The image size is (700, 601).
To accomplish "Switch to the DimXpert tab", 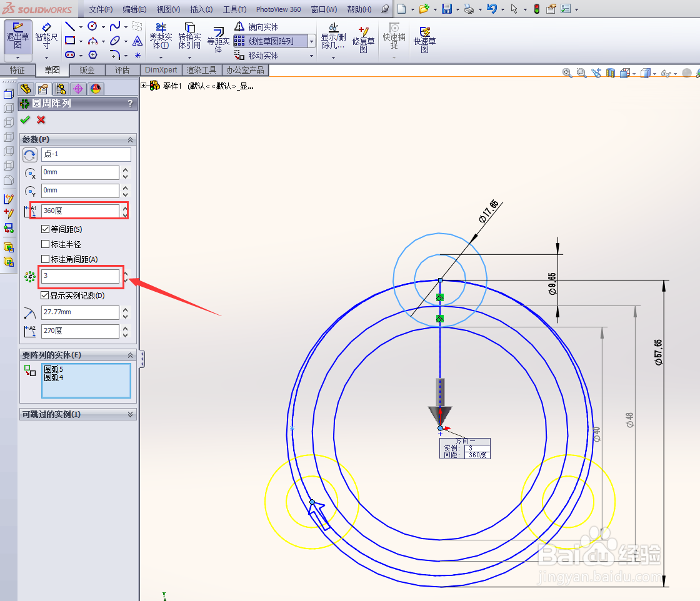I will point(161,70).
